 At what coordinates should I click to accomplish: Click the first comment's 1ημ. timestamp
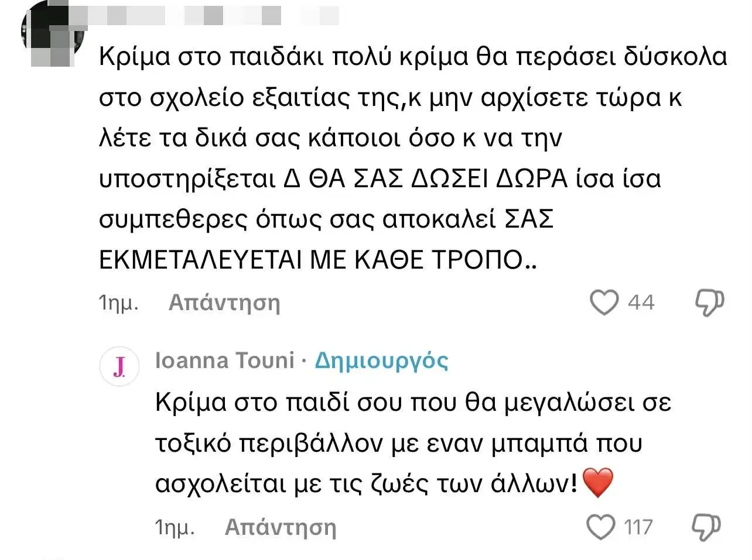click(119, 303)
